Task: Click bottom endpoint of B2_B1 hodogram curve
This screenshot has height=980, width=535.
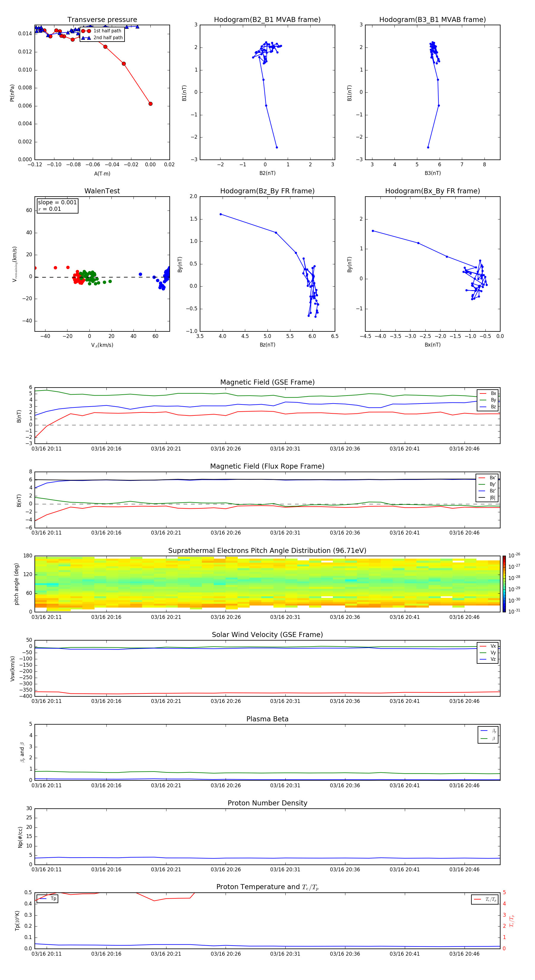Action: (277, 147)
